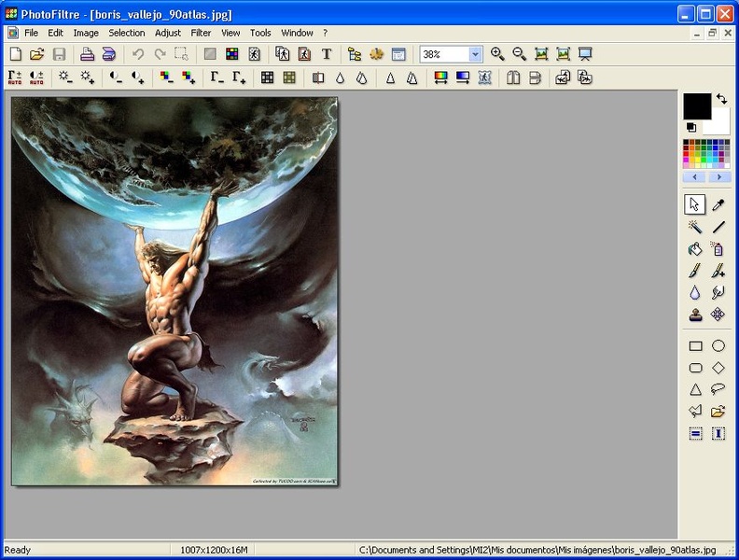This screenshot has height=560, width=739.
Task: Show next colors in palette
Action: (x=718, y=176)
